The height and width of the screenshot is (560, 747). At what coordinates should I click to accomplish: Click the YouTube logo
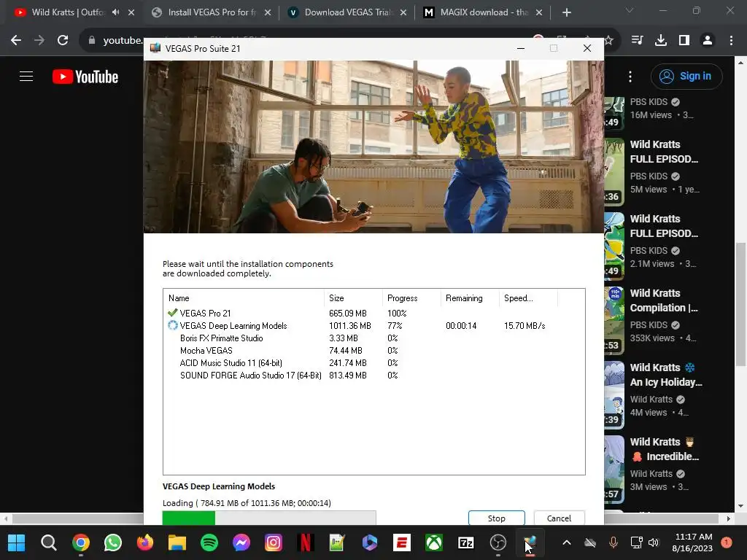pyautogui.click(x=85, y=77)
